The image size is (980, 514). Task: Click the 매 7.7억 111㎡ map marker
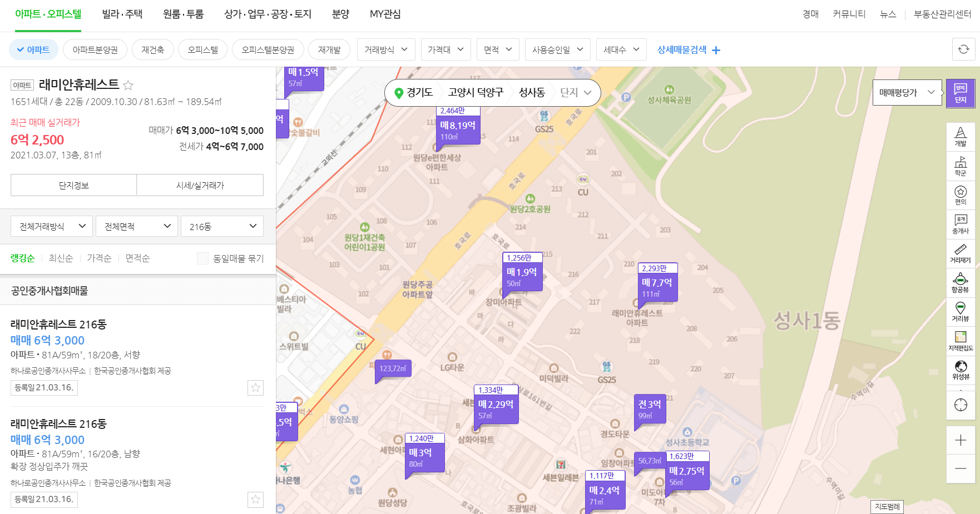(657, 282)
